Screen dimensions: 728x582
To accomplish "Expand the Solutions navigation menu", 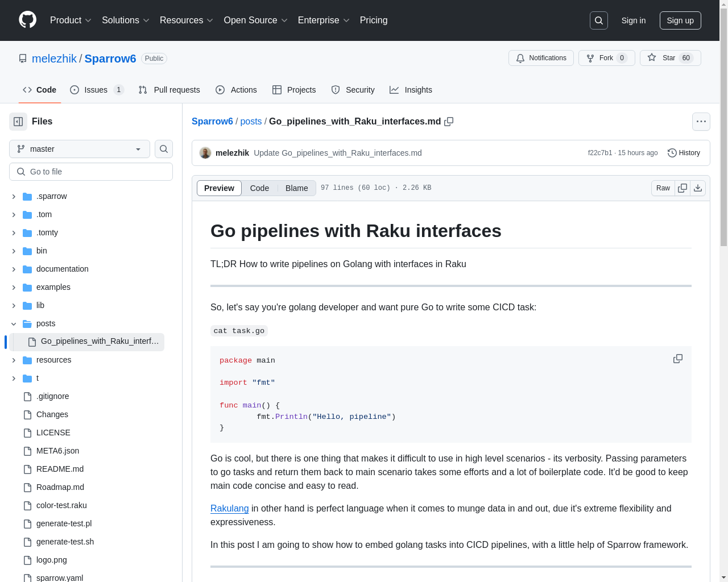I will [126, 20].
